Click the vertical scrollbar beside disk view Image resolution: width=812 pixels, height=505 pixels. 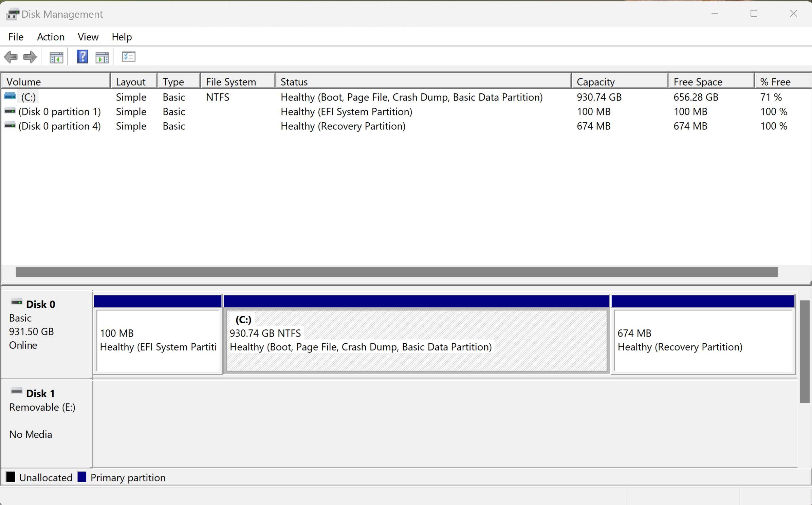pyautogui.click(x=804, y=351)
